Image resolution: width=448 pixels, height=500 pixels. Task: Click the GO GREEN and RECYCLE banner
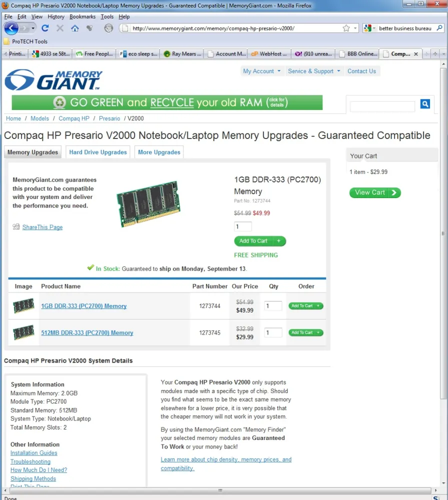(x=167, y=102)
